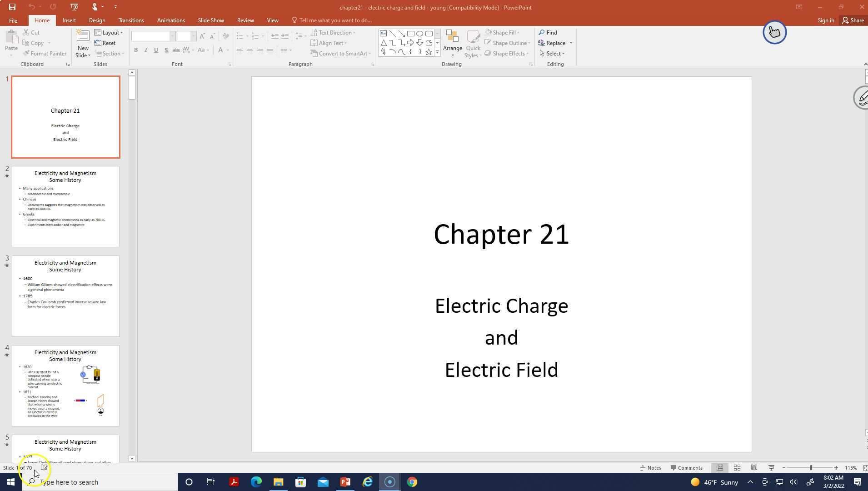868x491 pixels.
Task: Toggle underline formatting
Action: point(156,50)
